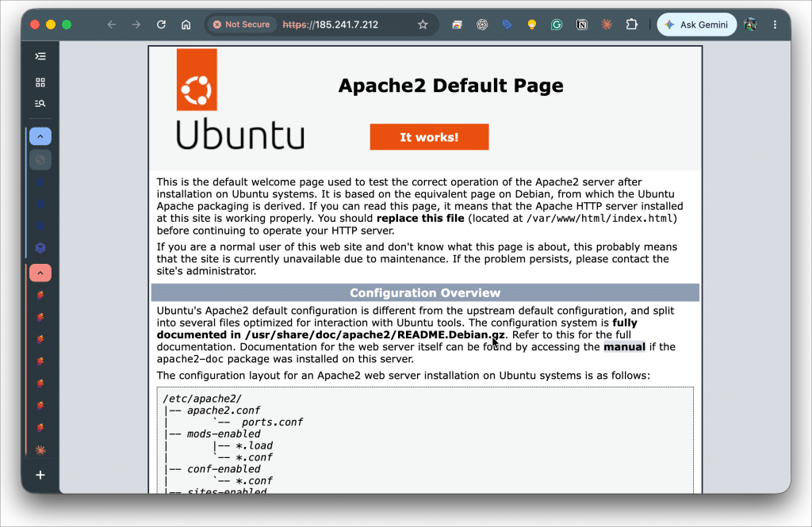Screen dimensions: 812x527
Task: Click the conf-enabled directory entry
Action: point(224,469)
